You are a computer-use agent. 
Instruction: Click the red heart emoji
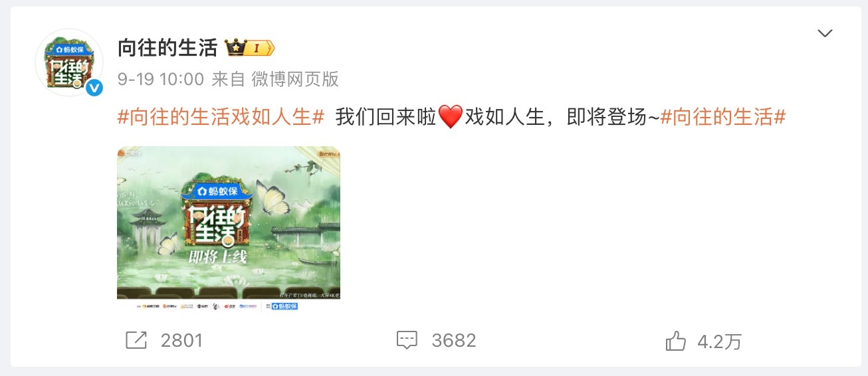coord(450,118)
